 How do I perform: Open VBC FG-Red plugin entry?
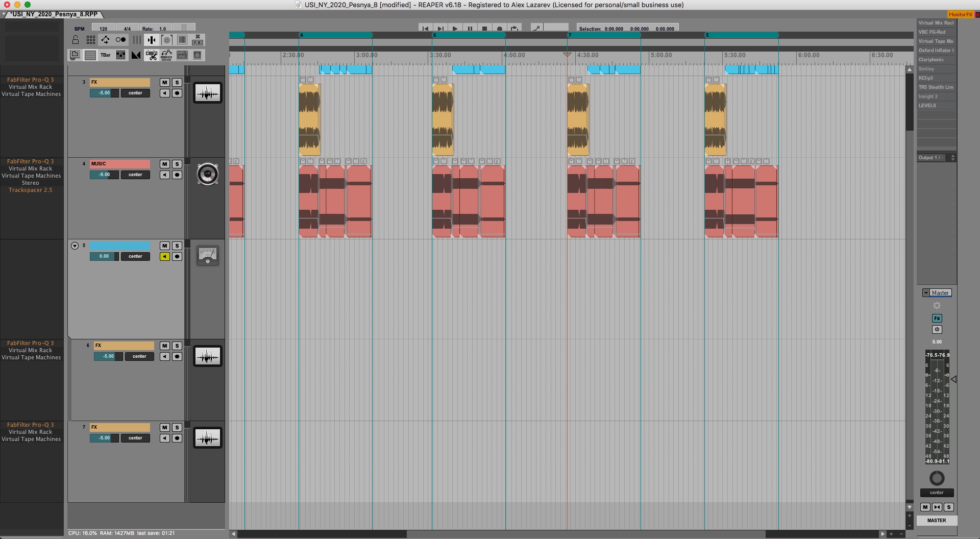(x=936, y=32)
